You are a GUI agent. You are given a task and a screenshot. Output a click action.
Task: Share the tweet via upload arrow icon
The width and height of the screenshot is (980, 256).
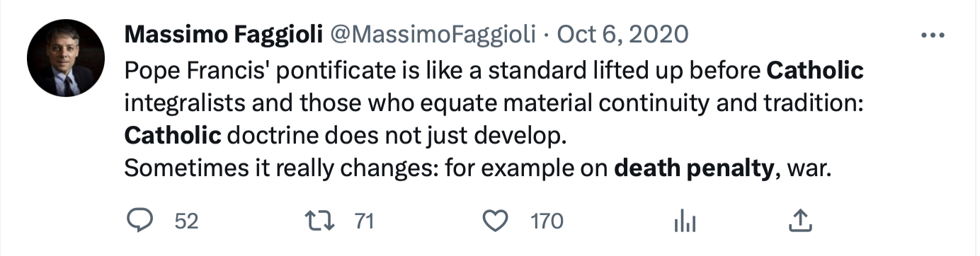pos(799,221)
